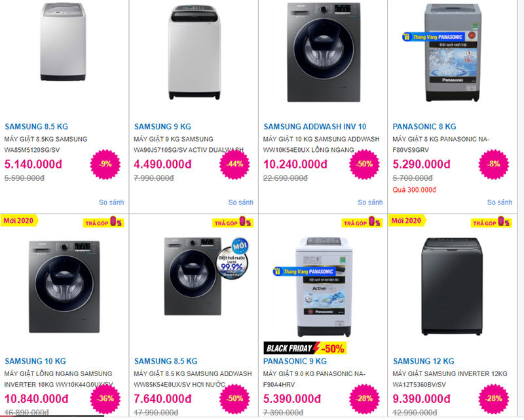Click the Black Friday -50% banner
Viewport: 524px width, 420px height.
(305, 348)
